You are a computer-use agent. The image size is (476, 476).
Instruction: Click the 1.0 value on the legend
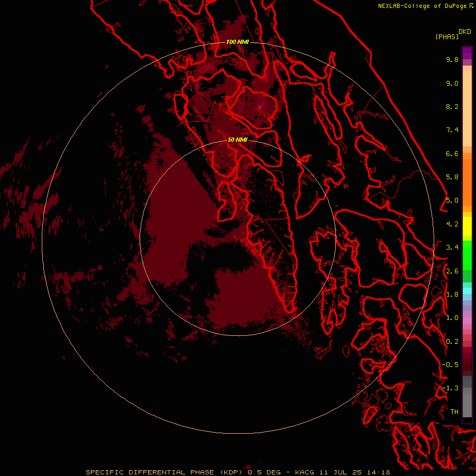point(452,318)
